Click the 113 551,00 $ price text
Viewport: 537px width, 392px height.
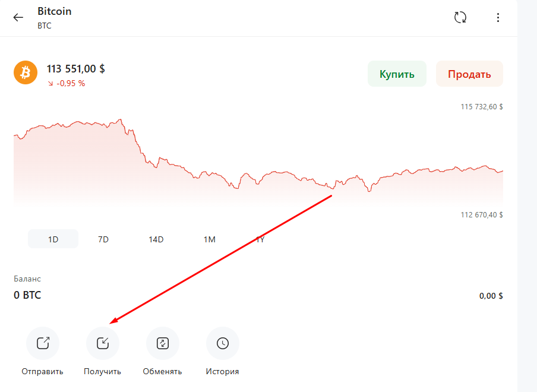75,69
